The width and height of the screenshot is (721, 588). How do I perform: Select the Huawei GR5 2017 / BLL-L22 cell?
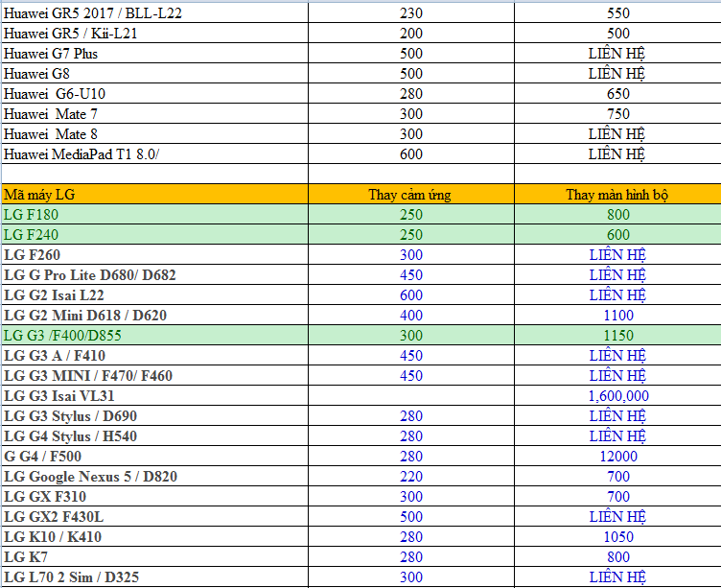tap(155, 12)
